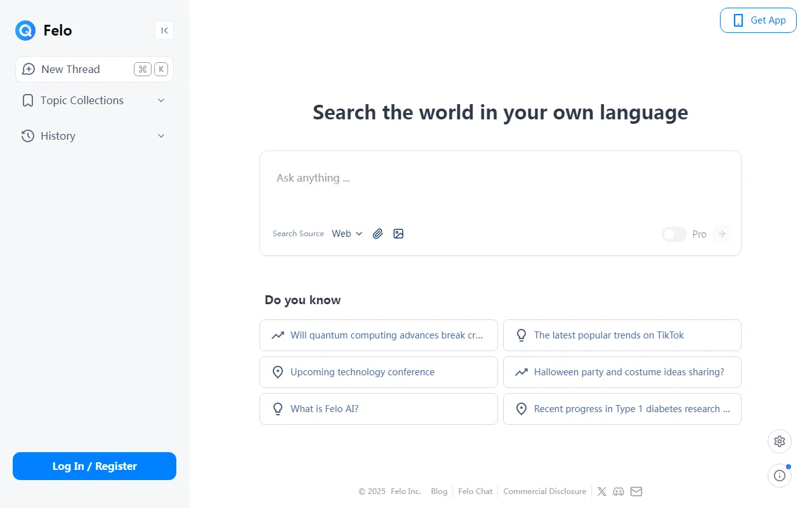Collapse the left sidebar
The image size is (812, 508).
(164, 30)
